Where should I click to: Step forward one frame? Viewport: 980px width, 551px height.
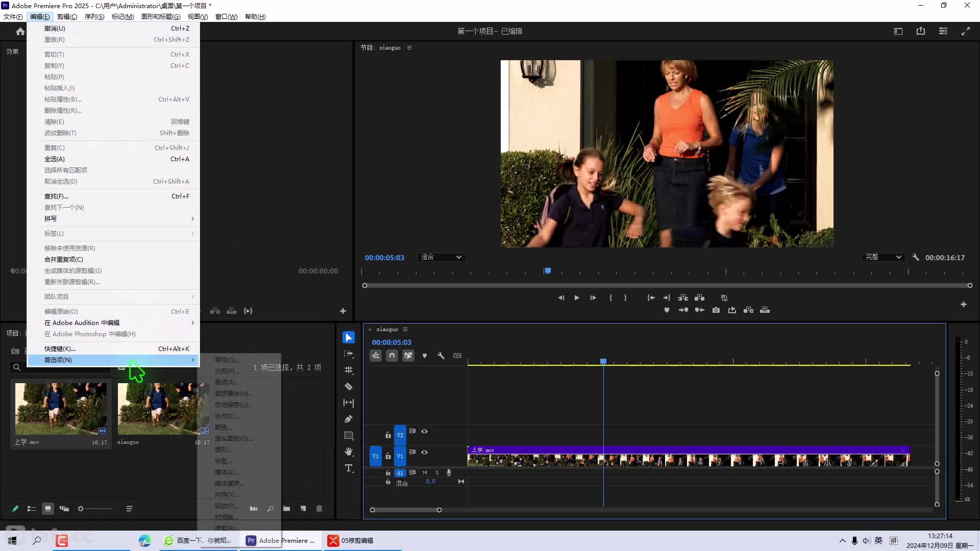point(593,297)
